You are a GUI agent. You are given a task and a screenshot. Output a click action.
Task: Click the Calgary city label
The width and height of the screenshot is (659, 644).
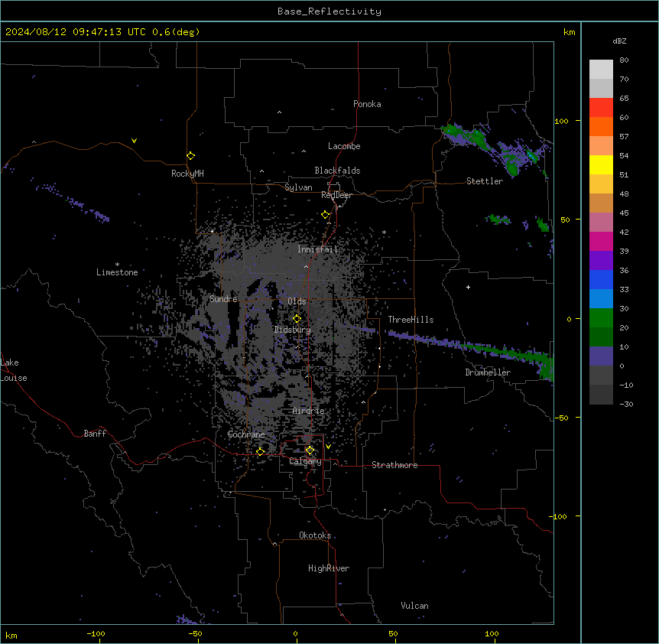[x=305, y=461]
